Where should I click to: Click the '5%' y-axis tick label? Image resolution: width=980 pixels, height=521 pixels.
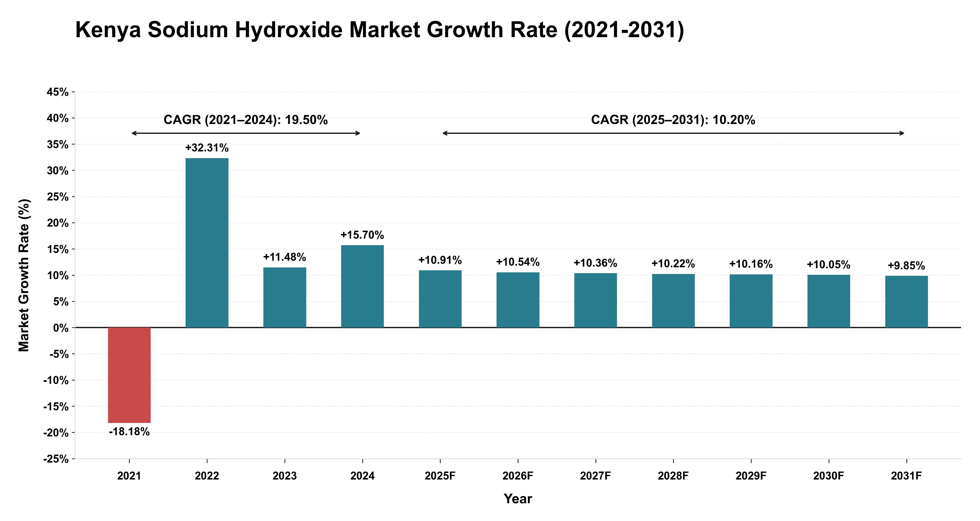click(61, 302)
